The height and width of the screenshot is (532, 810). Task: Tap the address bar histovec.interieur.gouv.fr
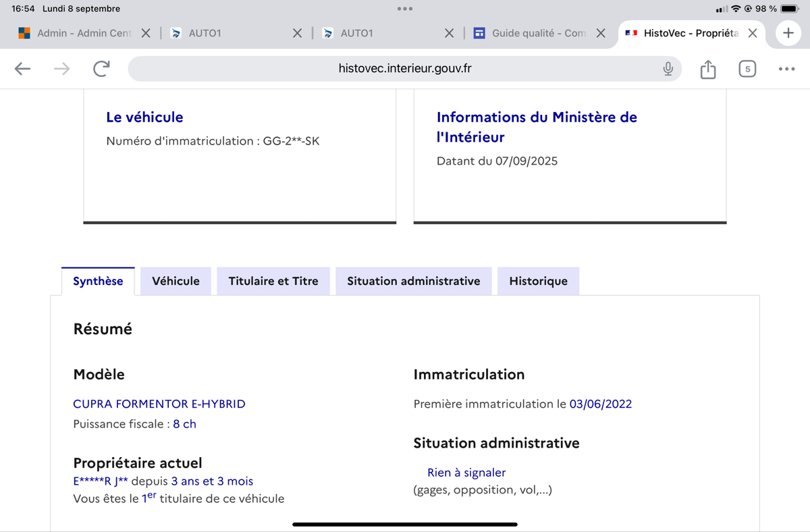tap(405, 69)
